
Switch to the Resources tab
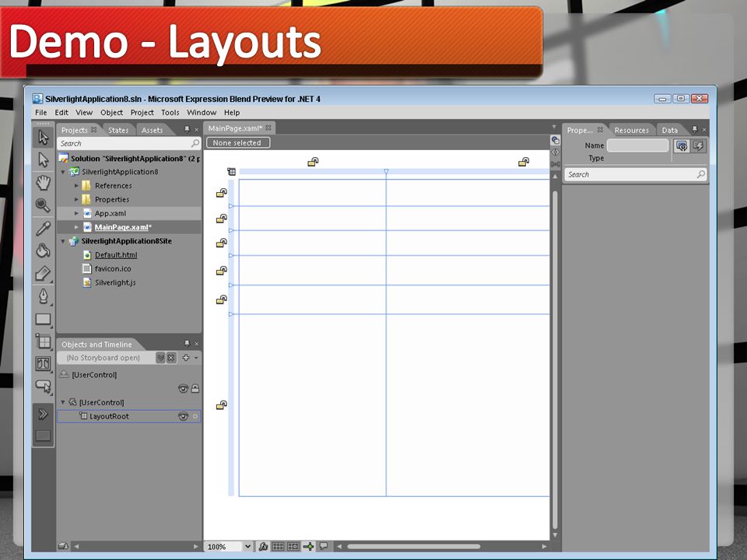(631, 130)
